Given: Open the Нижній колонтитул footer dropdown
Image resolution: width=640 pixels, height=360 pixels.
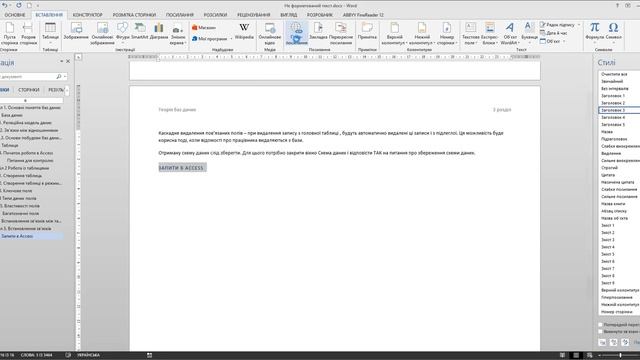Looking at the screenshot, I should [x=422, y=33].
